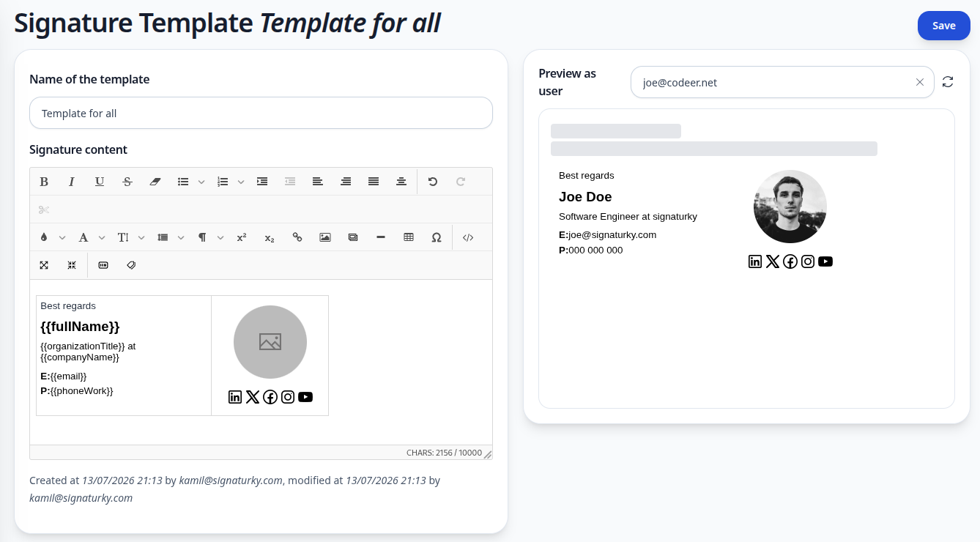Click the line height icon
Viewport: 980px width, 542px height.
click(163, 237)
